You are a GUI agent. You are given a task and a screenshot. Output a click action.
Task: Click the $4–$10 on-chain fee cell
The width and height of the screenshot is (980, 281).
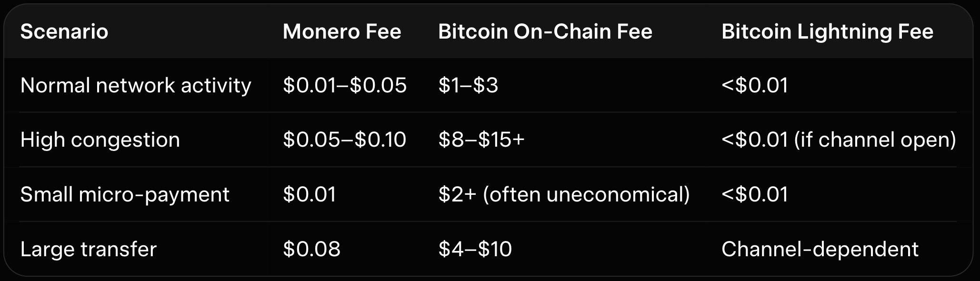(475, 250)
